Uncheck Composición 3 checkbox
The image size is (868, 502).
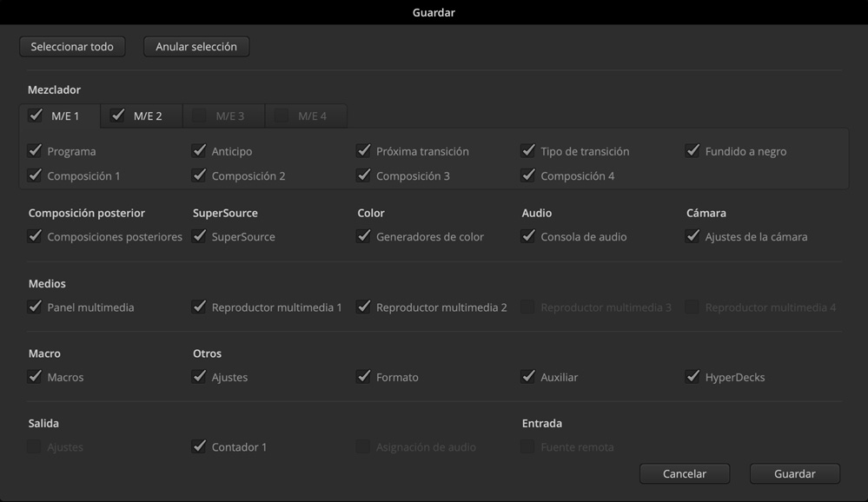click(363, 175)
